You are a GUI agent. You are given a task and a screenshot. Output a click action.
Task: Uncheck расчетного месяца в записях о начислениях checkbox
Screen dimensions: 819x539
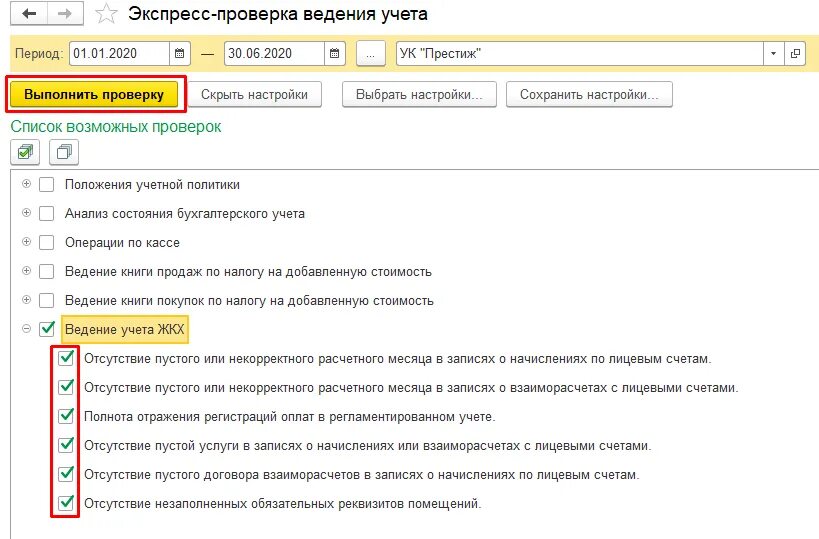66,358
